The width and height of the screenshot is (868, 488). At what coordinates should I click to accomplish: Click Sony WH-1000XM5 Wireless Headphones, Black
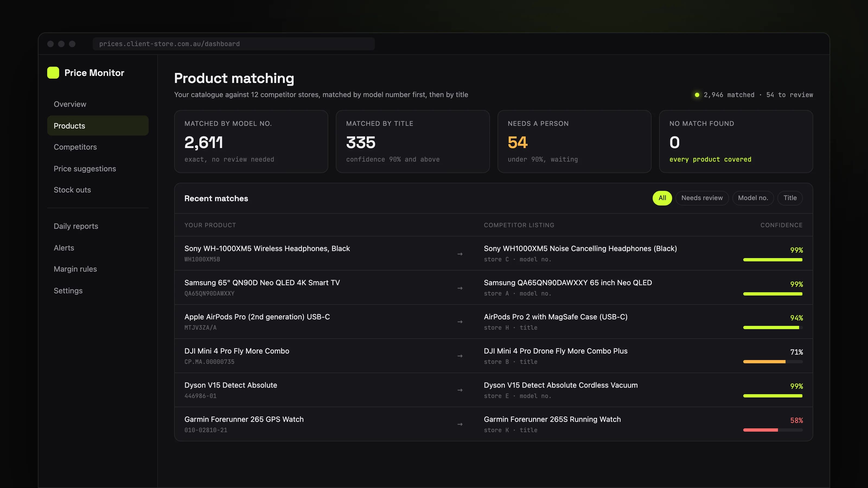tap(267, 249)
